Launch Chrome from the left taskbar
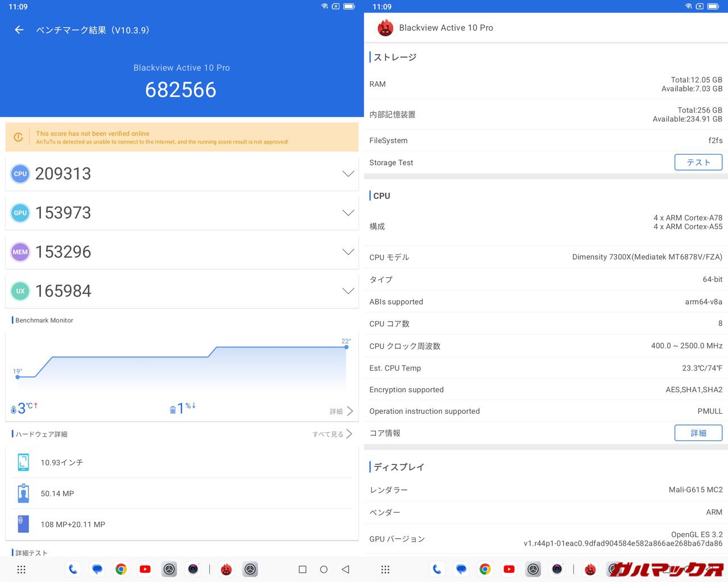Image resolution: width=728 pixels, height=582 pixels. coord(121,569)
